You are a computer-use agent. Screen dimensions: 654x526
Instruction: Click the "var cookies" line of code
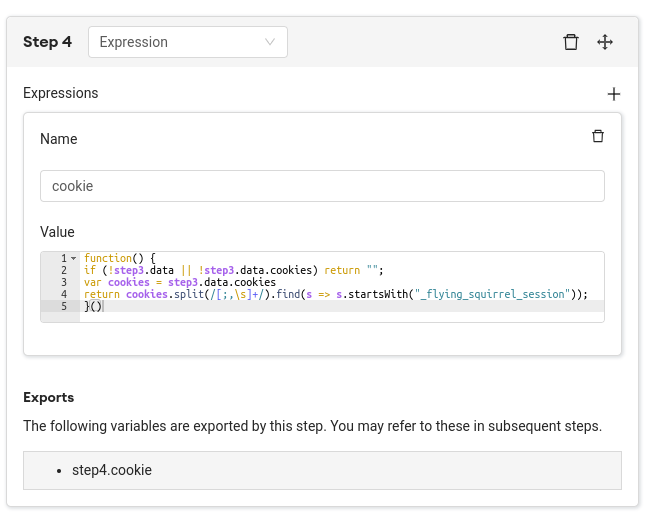click(180, 282)
